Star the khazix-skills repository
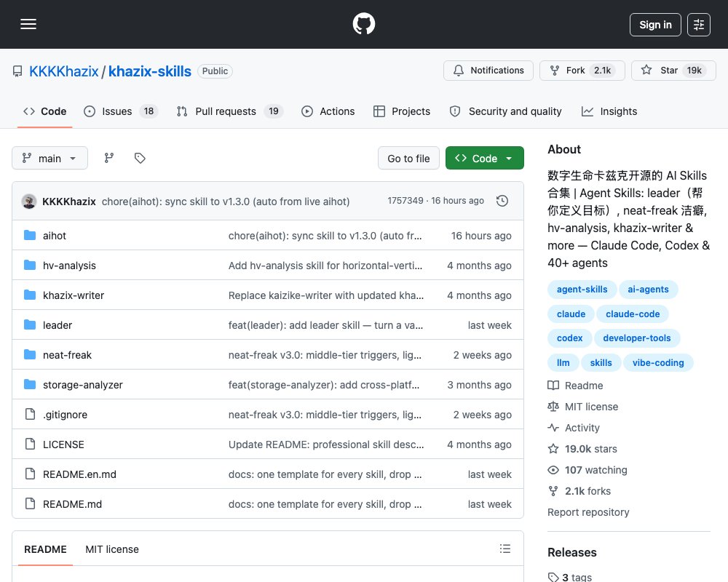 pyautogui.click(x=673, y=70)
